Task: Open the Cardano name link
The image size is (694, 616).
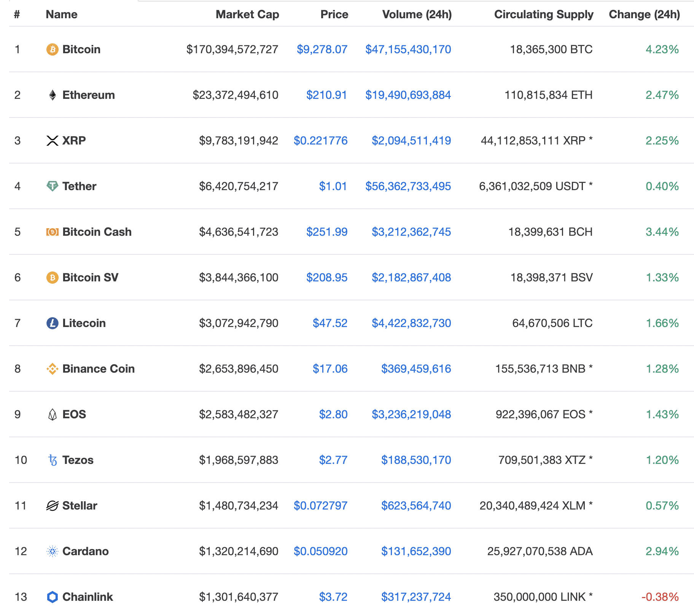Action: point(86,551)
